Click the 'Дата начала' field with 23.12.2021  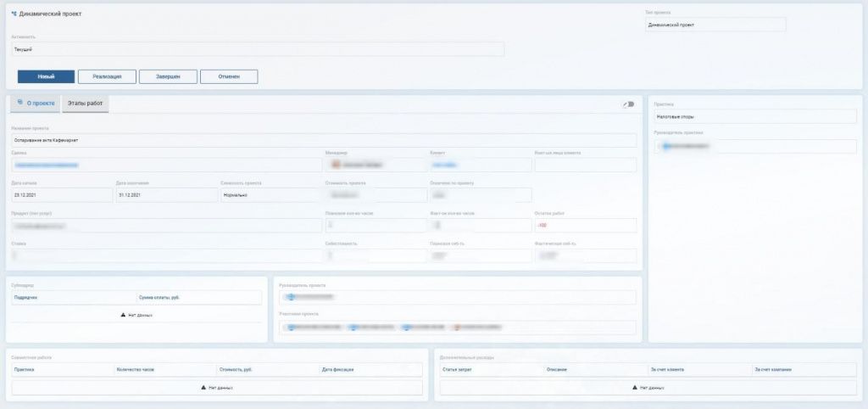(x=60, y=195)
